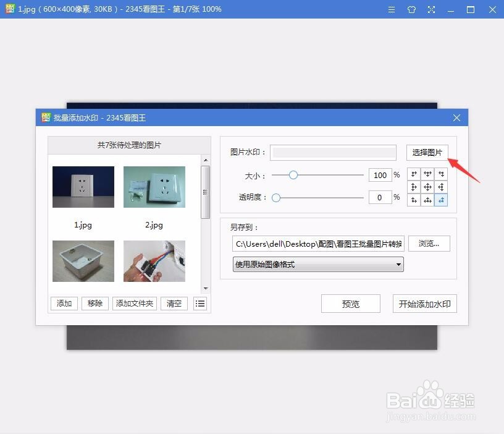
Task: Click the 共7张待处理的图片 header
Action: click(129, 145)
